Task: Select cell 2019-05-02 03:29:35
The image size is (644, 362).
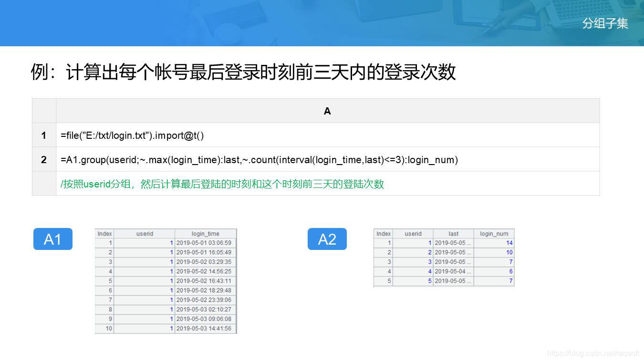Action: point(206,262)
